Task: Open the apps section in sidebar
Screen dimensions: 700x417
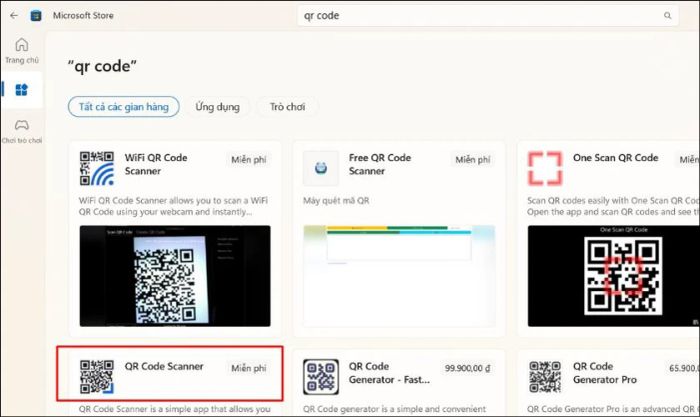Action: click(x=21, y=89)
